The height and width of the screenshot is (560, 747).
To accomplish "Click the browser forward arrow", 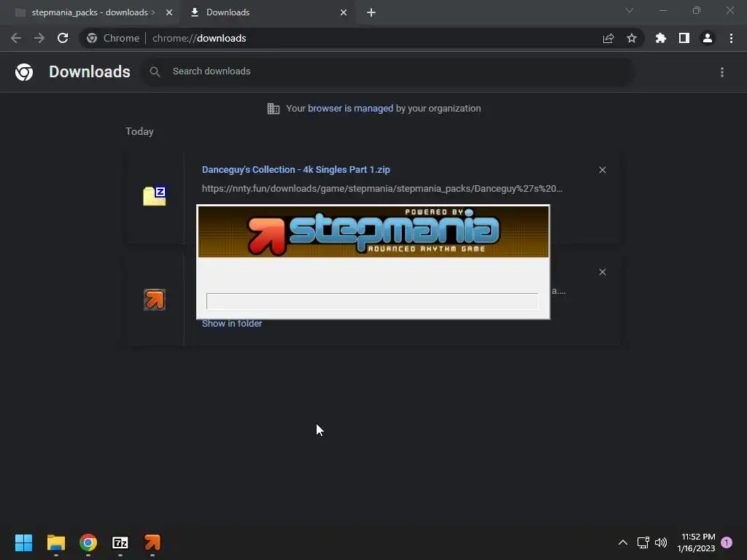I will click(39, 38).
